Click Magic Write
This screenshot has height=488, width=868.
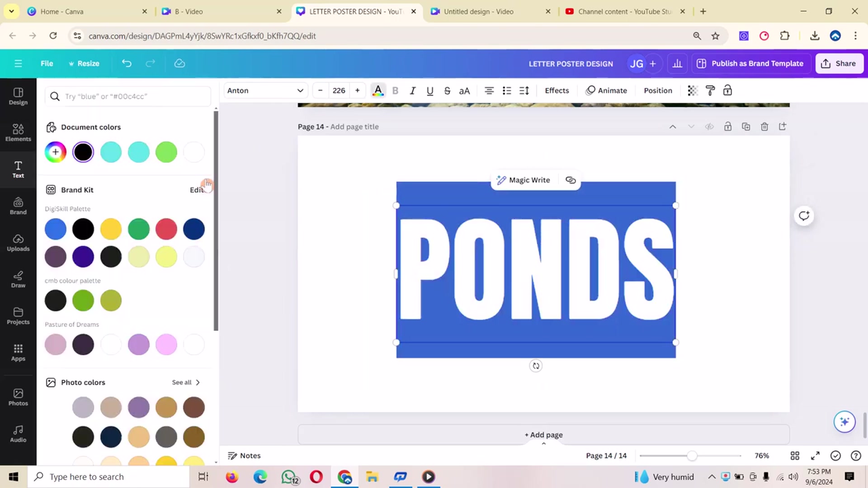(524, 180)
